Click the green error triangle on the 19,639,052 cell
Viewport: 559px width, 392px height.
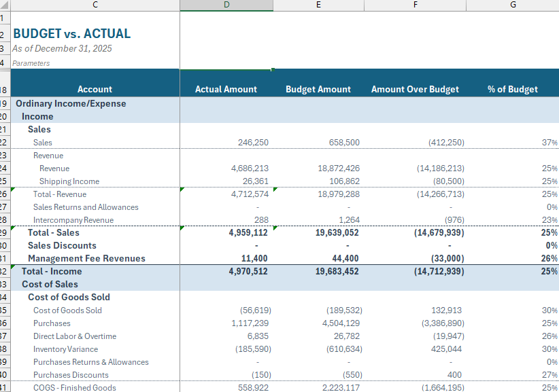click(274, 229)
